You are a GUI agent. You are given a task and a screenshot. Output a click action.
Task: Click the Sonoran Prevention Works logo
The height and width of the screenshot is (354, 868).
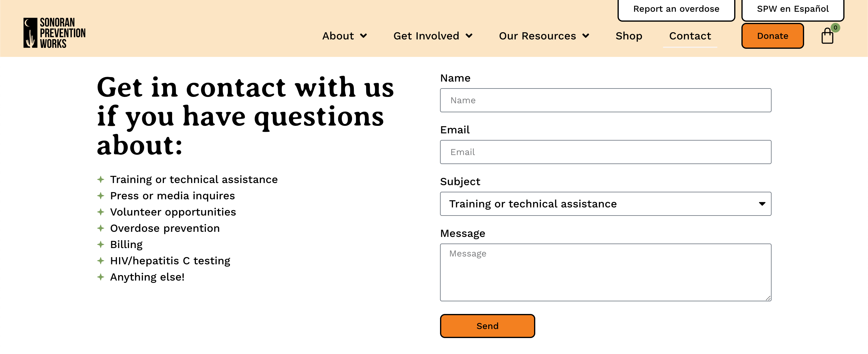tap(54, 33)
